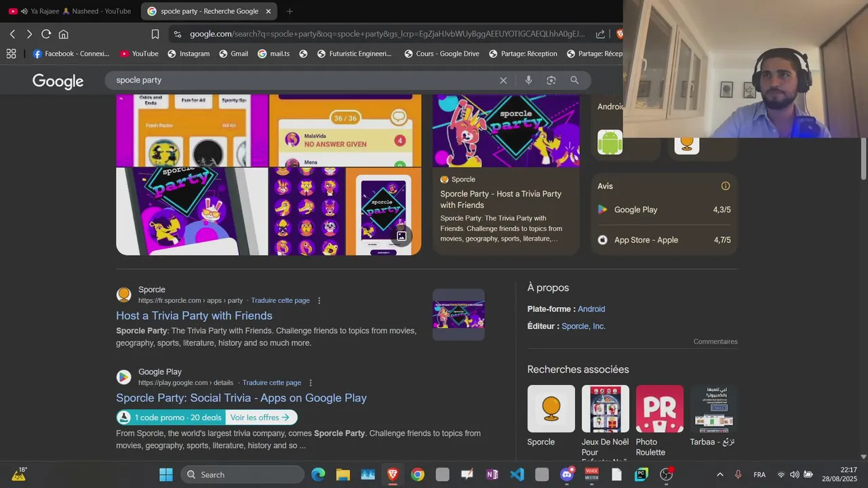Click the Google search input field
The width and height of the screenshot is (868, 488).
click(x=305, y=80)
